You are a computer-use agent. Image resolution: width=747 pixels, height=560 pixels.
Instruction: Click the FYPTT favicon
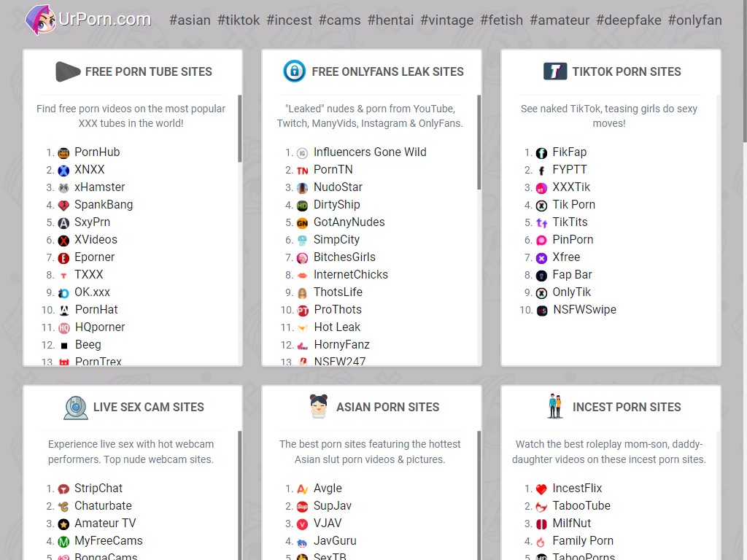click(541, 171)
